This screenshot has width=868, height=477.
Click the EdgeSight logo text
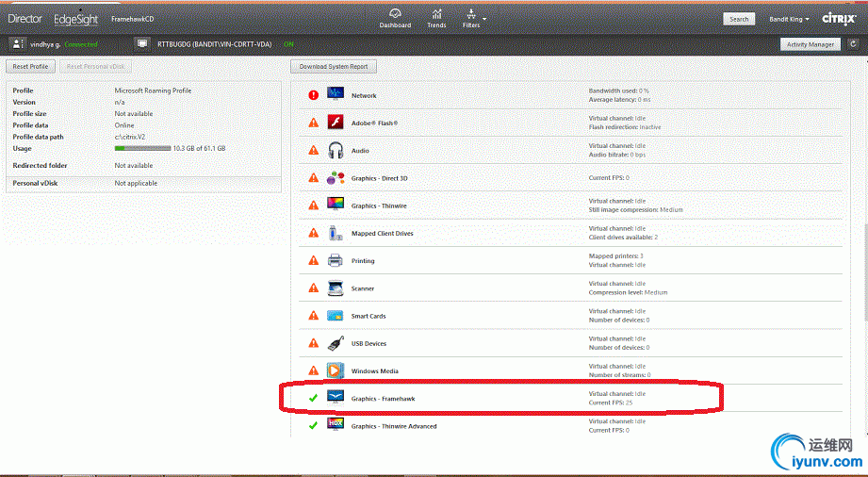click(76, 20)
